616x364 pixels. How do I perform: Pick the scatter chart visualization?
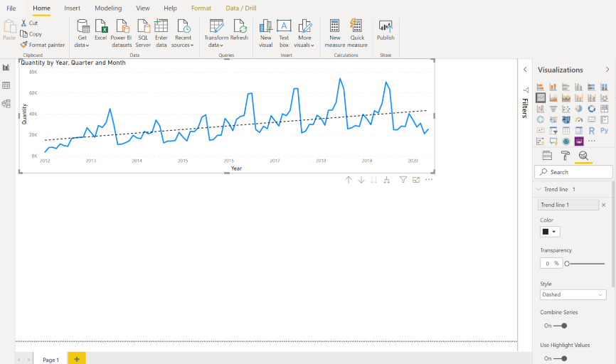coord(566,109)
